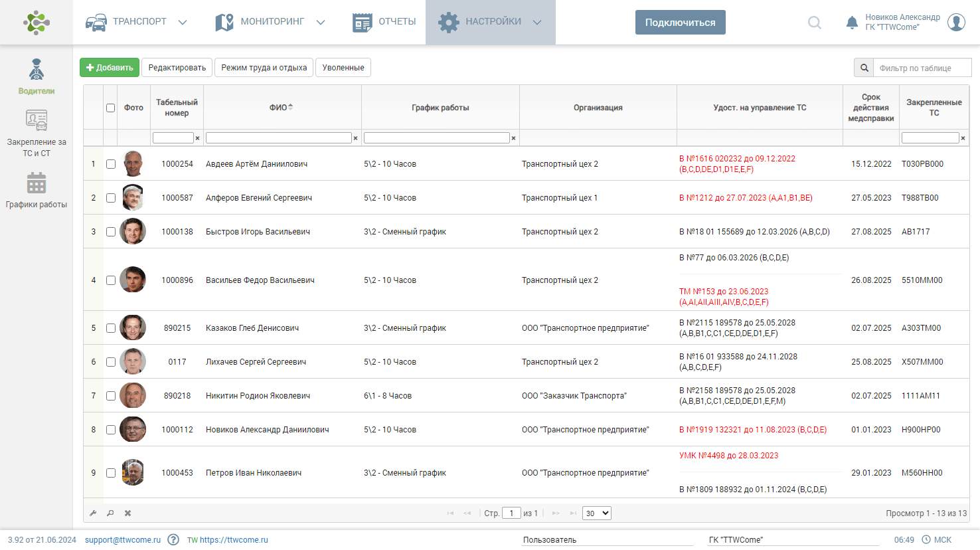This screenshot has width=980, height=550.
Task: Click the table filter search icon
Action: [x=864, y=68]
